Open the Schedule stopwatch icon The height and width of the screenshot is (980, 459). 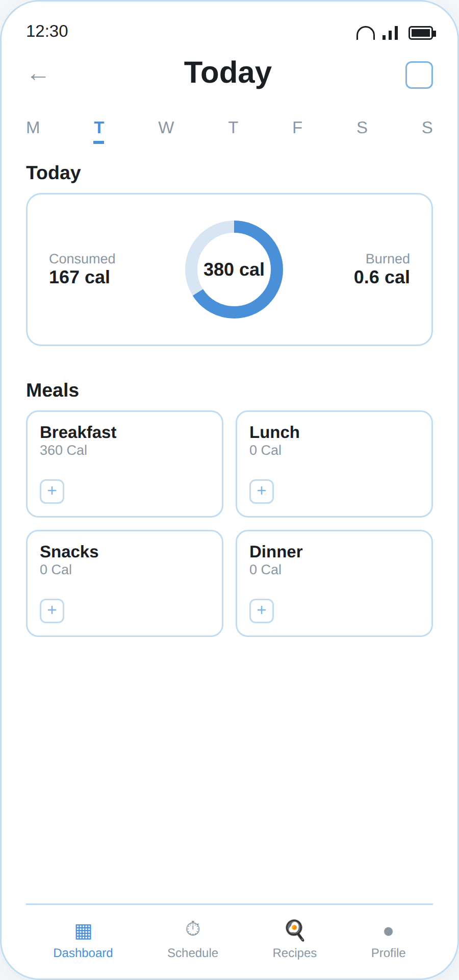click(193, 929)
